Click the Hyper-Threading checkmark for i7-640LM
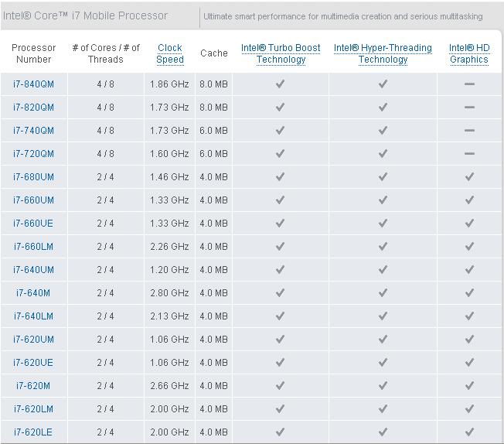The width and height of the screenshot is (504, 444). point(383,316)
